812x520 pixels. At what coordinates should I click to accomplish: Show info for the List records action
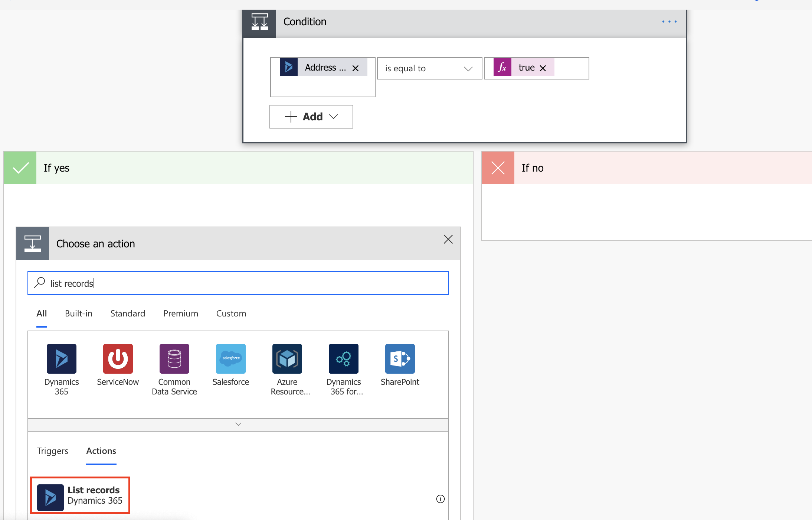(x=440, y=499)
